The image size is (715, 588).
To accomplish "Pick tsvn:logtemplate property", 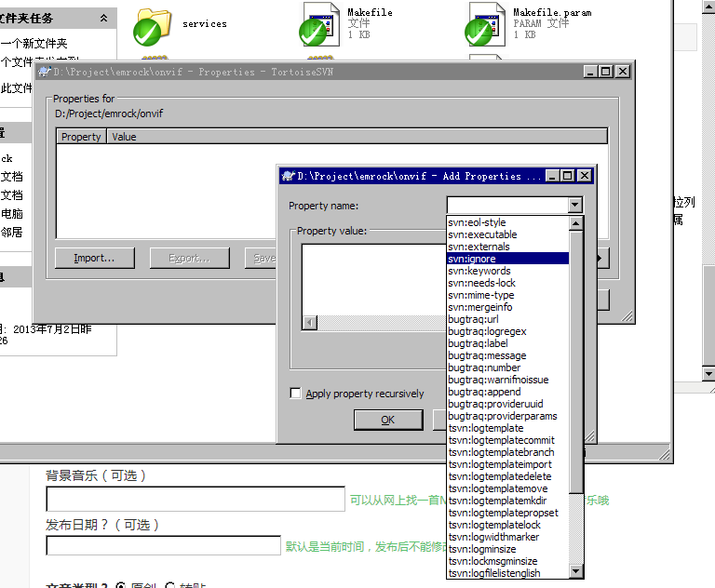I will [508, 428].
